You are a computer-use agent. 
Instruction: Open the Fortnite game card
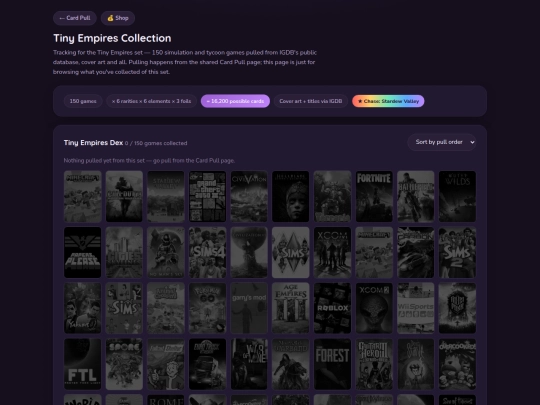pos(374,196)
